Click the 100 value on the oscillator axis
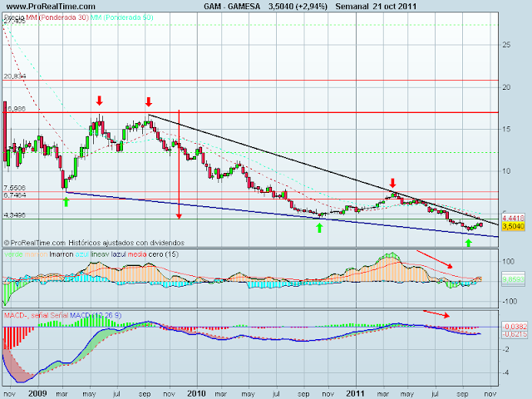This screenshot has width=532, height=399. pyautogui.click(x=509, y=262)
